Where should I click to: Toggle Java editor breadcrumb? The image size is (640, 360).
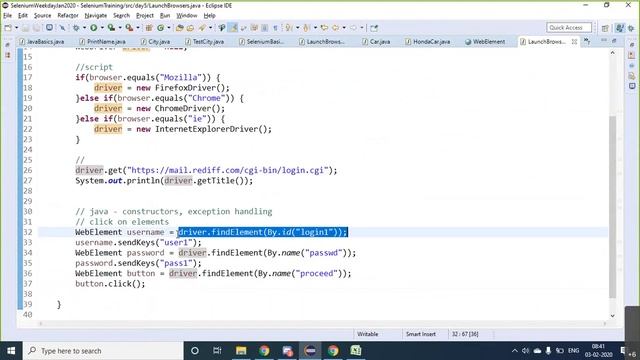(x=222, y=28)
